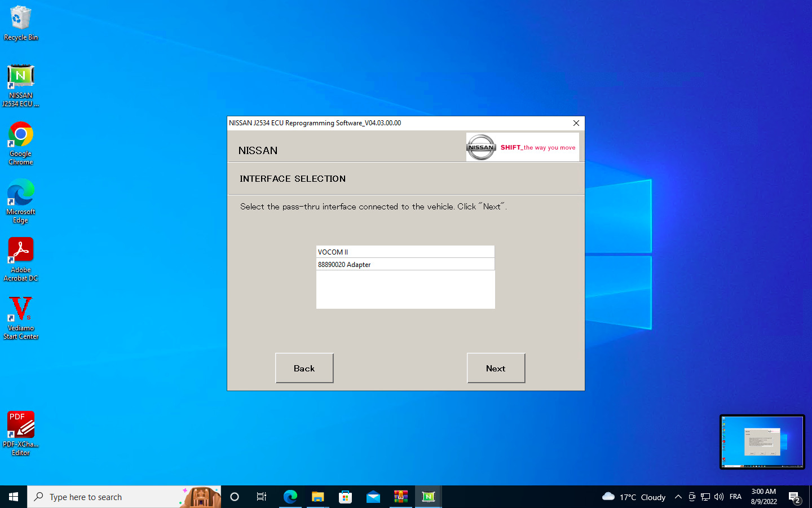Image resolution: width=812 pixels, height=508 pixels.
Task: Open network status tray icon
Action: [x=705, y=497]
